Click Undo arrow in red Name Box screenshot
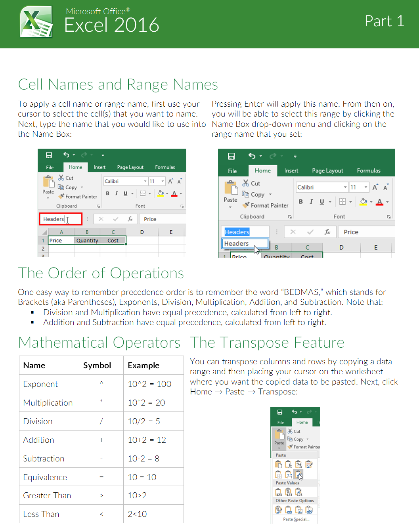Viewport: 419px width, 532px height. click(x=66, y=155)
